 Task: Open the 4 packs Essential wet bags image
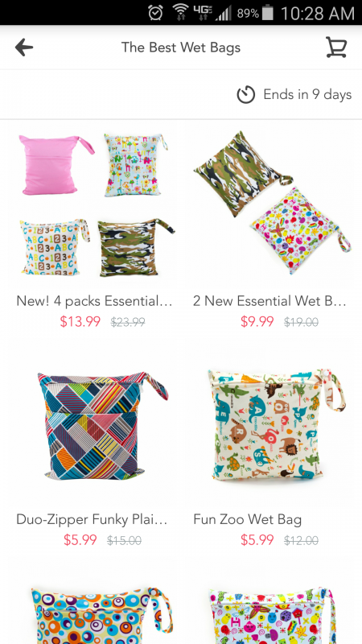click(x=94, y=204)
